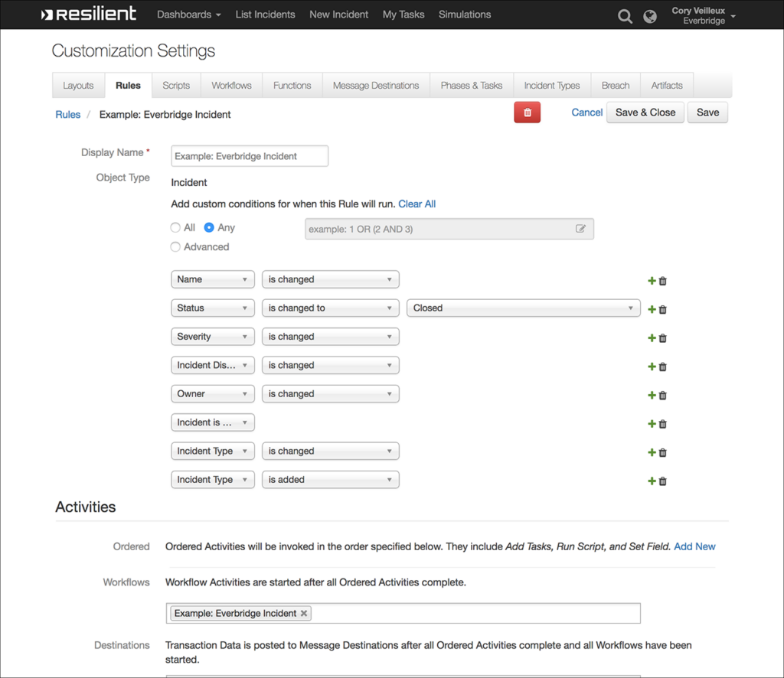Add condition after Incident is ... row
784x678 pixels.
pos(652,424)
